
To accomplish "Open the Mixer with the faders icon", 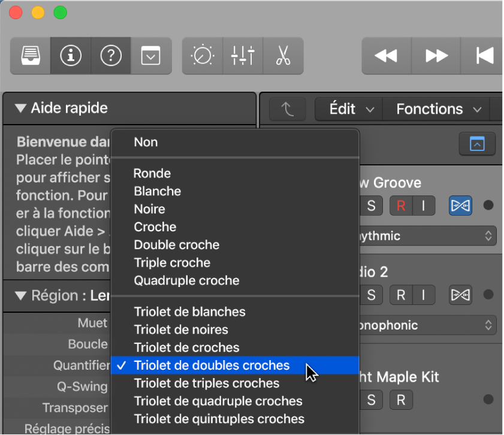I will (243, 56).
